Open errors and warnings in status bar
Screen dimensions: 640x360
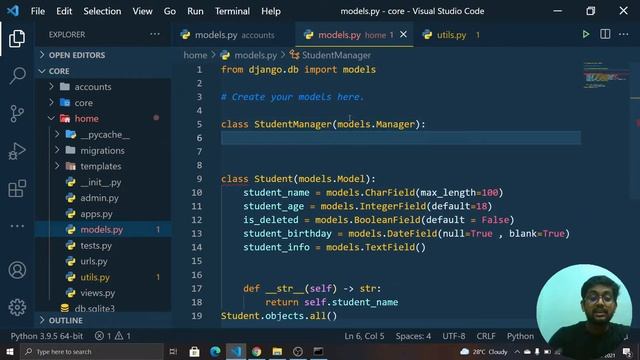click(x=113, y=336)
